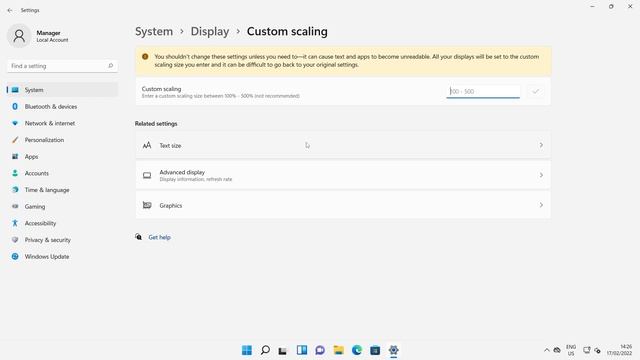
Task: Click the cloud sync tray icon
Action: 557,350
